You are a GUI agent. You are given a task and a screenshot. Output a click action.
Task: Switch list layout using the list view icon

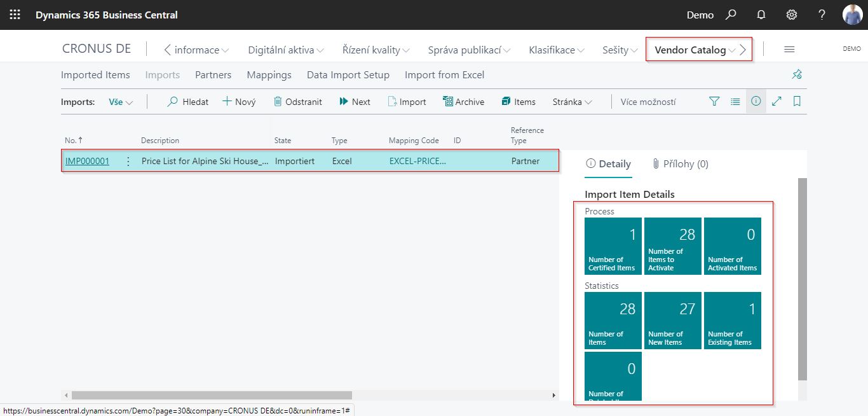(x=735, y=101)
